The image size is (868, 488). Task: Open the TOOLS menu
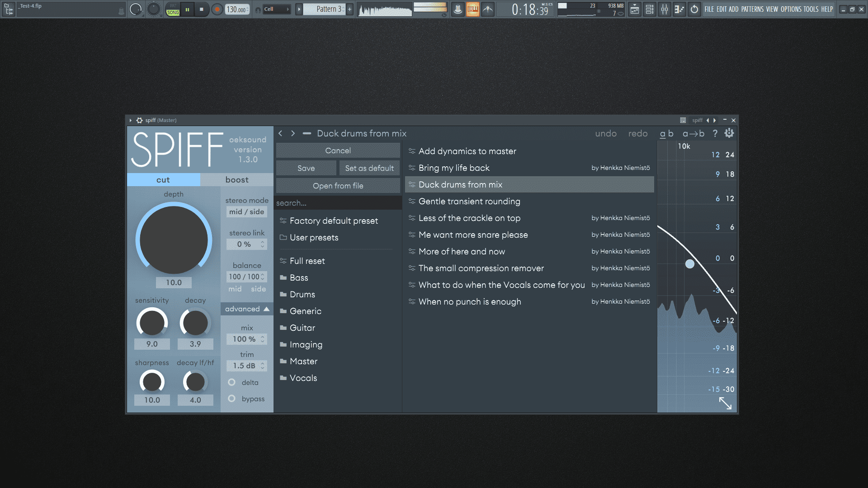tap(811, 9)
